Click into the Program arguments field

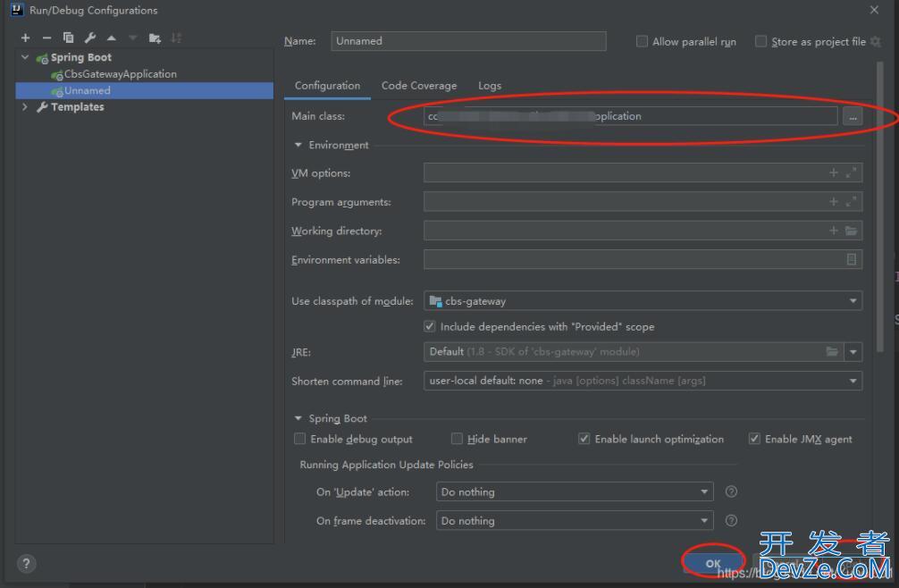pyautogui.click(x=643, y=202)
